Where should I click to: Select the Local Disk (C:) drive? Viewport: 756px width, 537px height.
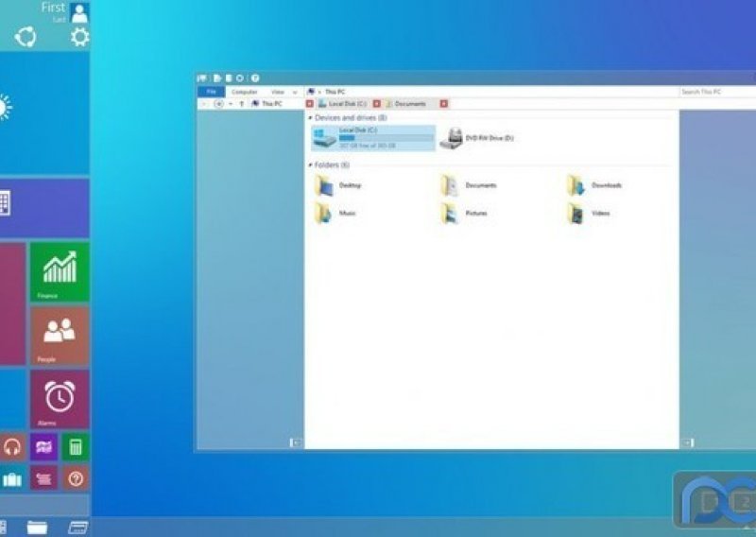(x=373, y=138)
